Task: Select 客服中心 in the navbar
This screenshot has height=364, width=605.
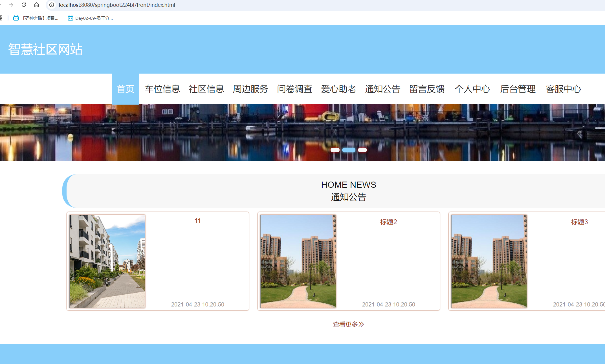Action: pyautogui.click(x=563, y=89)
